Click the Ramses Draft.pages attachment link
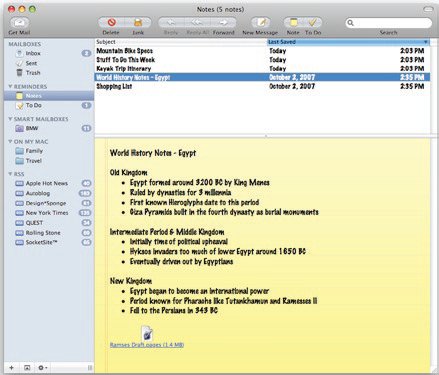The width and height of the screenshot is (439, 375). (147, 345)
